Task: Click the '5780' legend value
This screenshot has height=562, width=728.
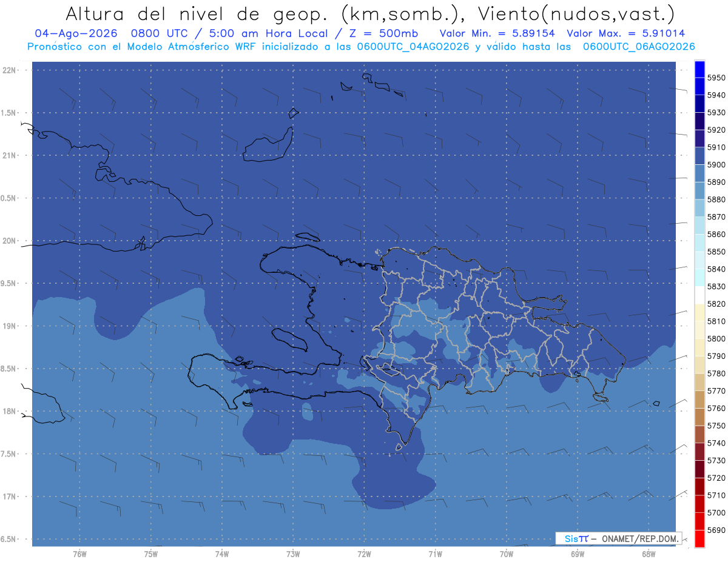Action: [716, 373]
